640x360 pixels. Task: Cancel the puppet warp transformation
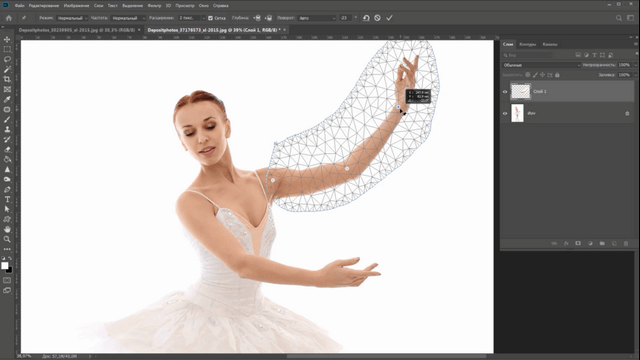tap(378, 18)
